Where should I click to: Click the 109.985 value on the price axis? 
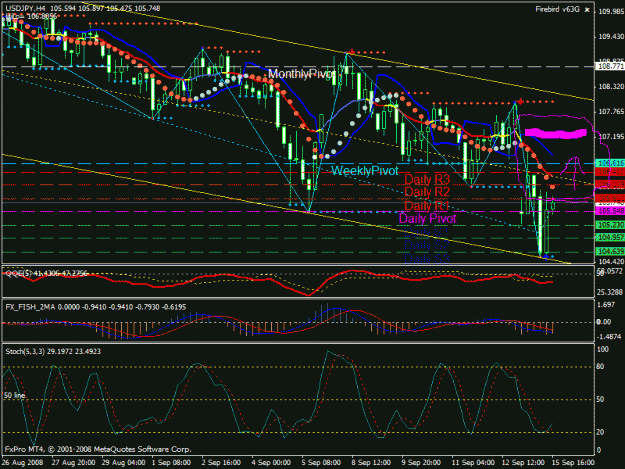(x=611, y=12)
